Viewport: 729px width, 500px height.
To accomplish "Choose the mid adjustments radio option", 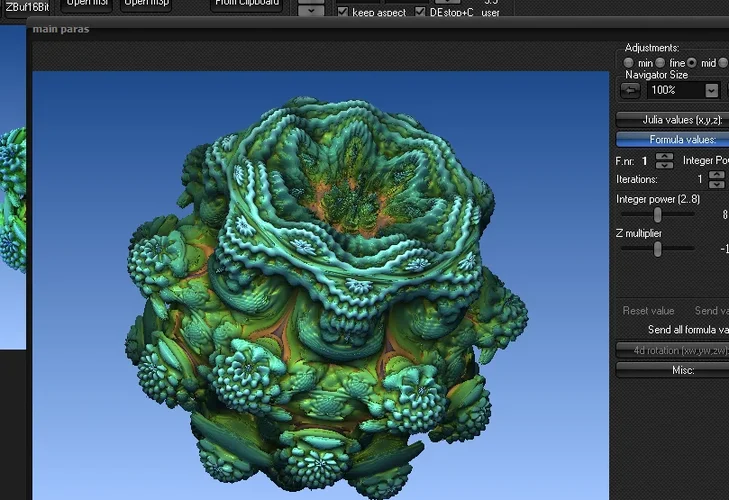I will (691, 63).
